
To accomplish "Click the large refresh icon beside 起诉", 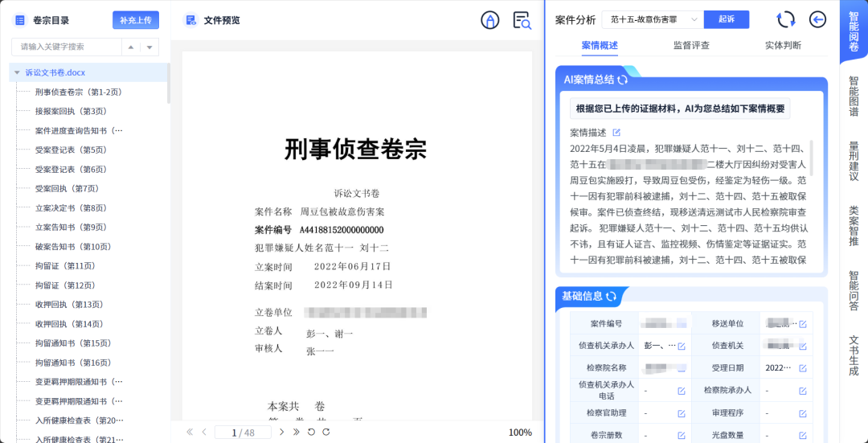I will [x=785, y=20].
